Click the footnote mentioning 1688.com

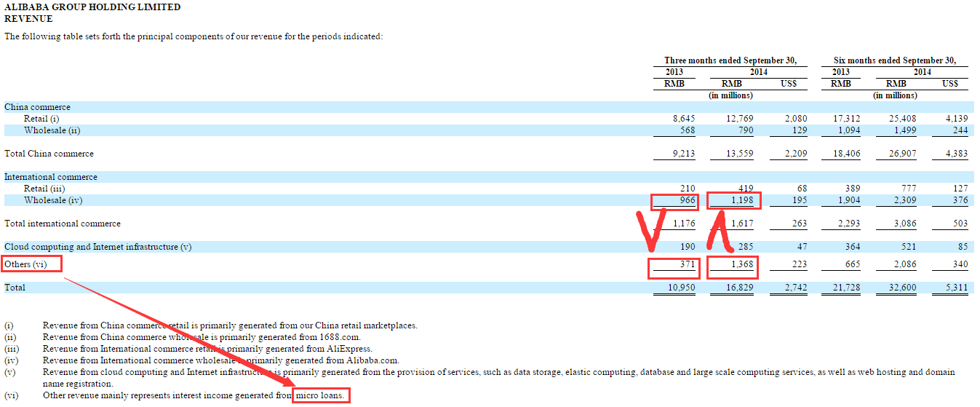tap(202, 337)
